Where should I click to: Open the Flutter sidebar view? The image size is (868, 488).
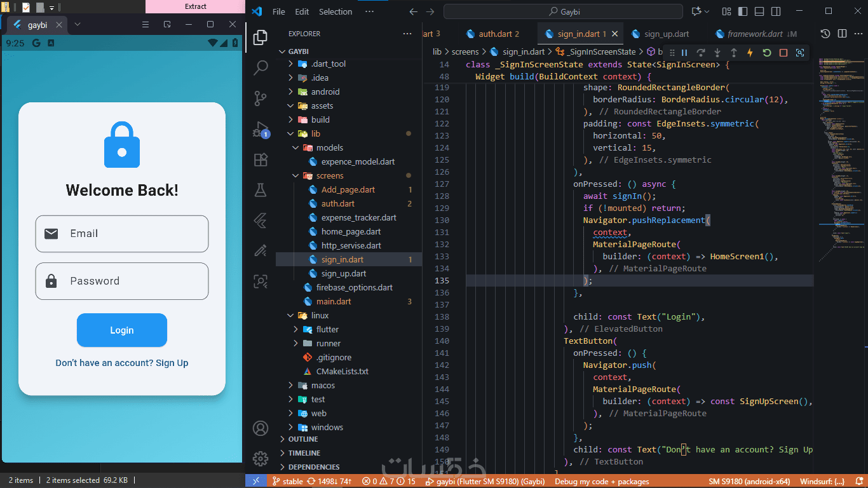261,220
